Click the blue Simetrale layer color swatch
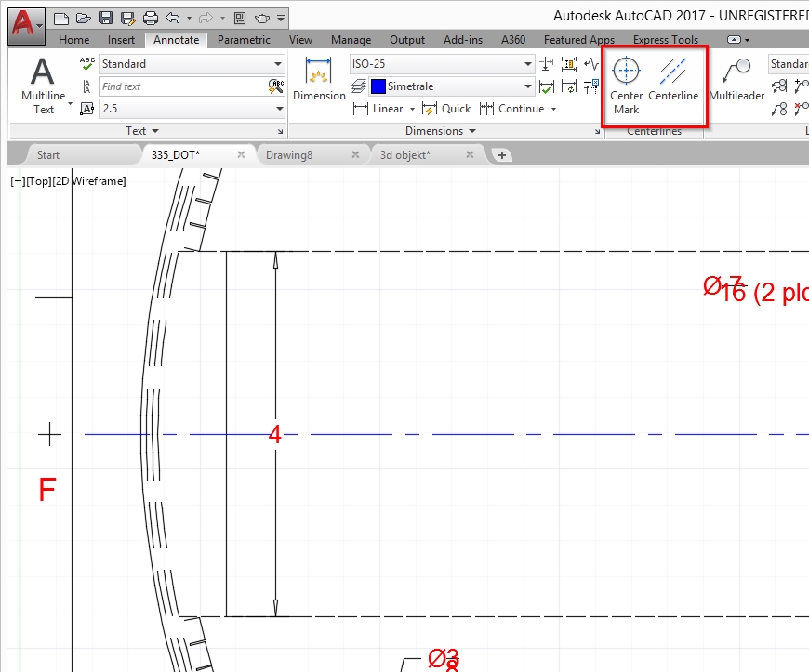 378,86
